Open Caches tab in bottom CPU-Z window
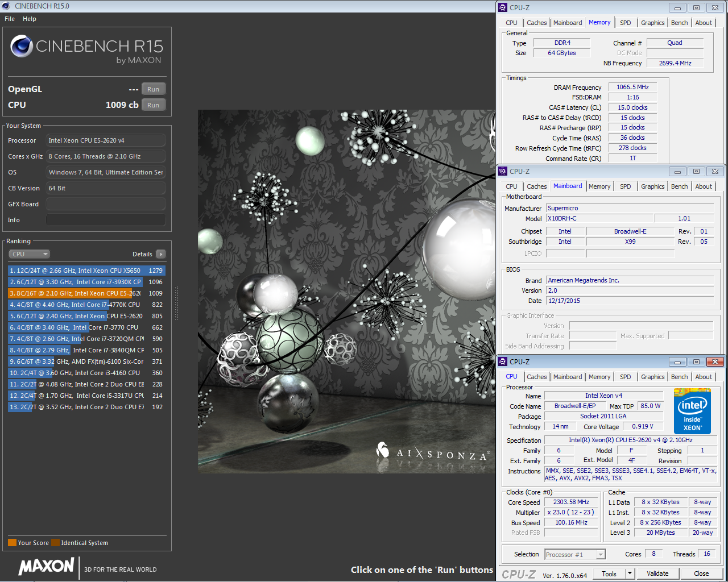This screenshot has height=582, width=728. [536, 377]
